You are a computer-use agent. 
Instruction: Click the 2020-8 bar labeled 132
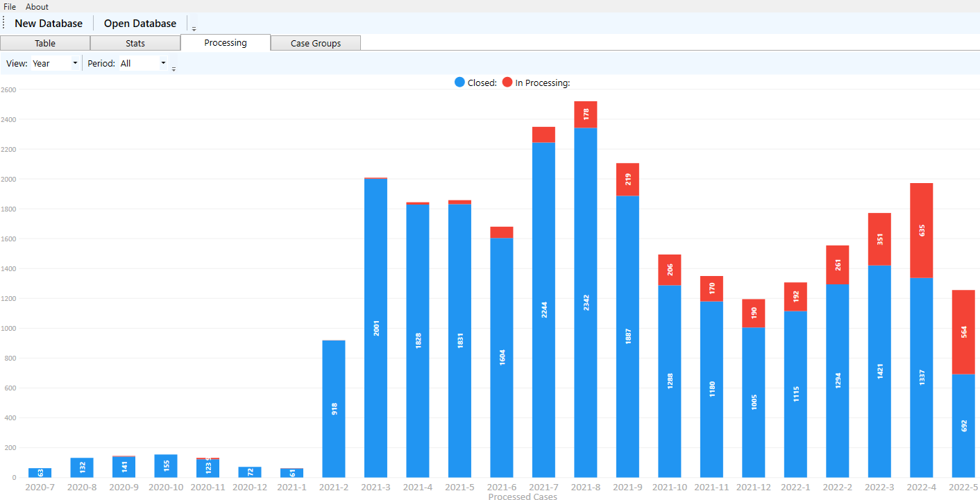point(82,467)
